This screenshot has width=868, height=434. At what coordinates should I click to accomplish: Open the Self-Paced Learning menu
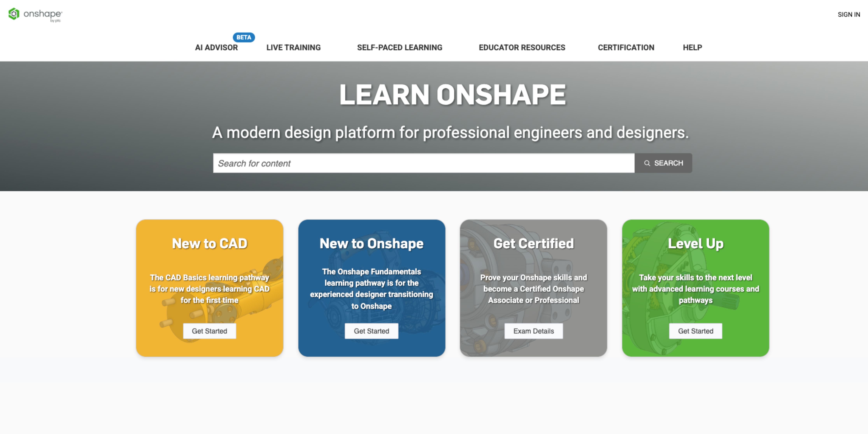coord(400,47)
